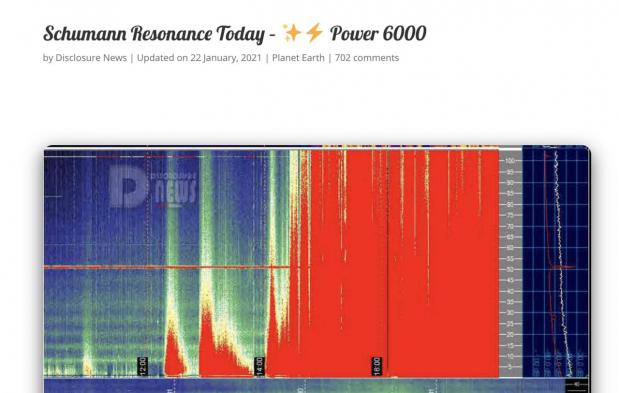The height and width of the screenshot is (393, 619).
Task: Open the Disclosure News author link
Action: pos(91,58)
